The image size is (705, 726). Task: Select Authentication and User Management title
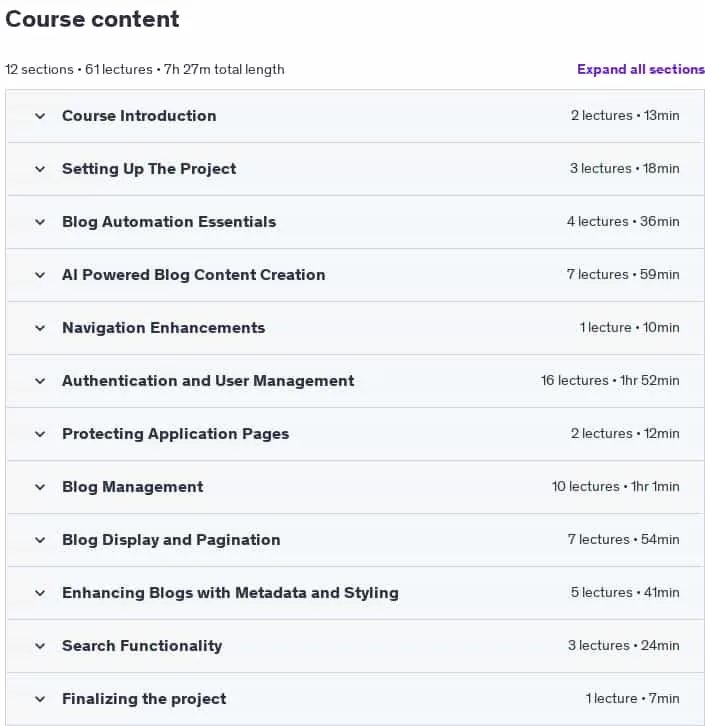208,381
